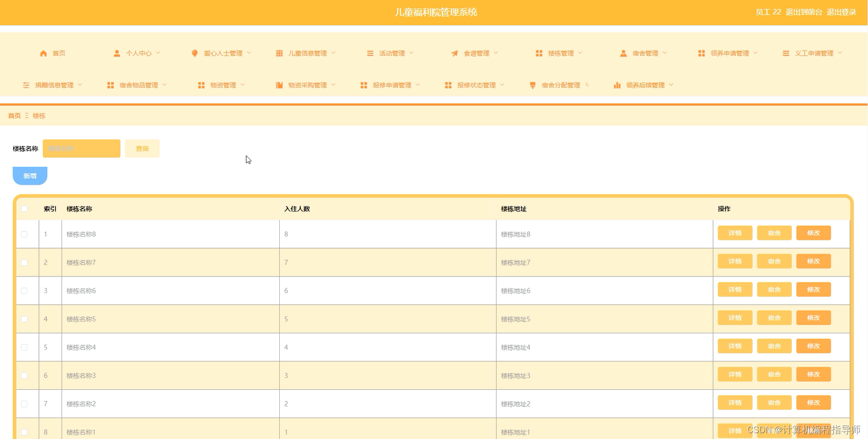Click the grid icon beside 儿童信息管理
Screen dimensions: 868x439
click(279, 53)
